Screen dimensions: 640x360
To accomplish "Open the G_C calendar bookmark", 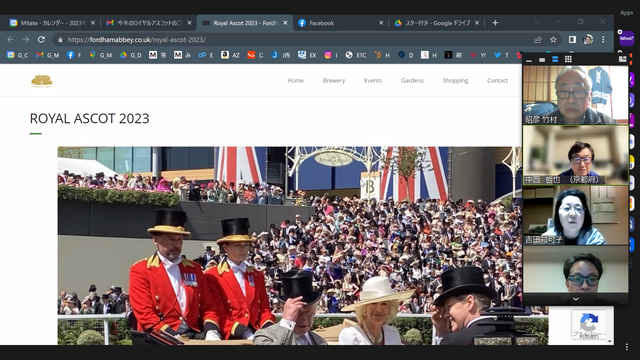I will click(x=18, y=55).
